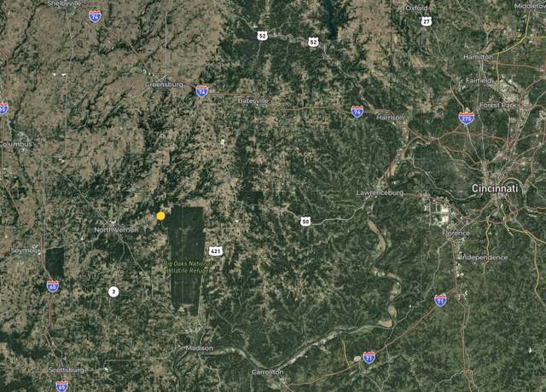Click the I-74 shield near Harrison

click(x=357, y=112)
